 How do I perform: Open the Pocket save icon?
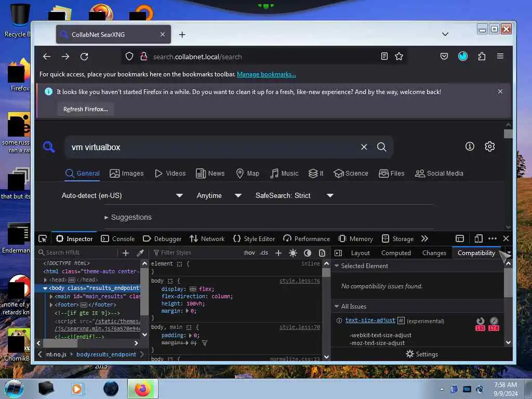click(x=444, y=56)
